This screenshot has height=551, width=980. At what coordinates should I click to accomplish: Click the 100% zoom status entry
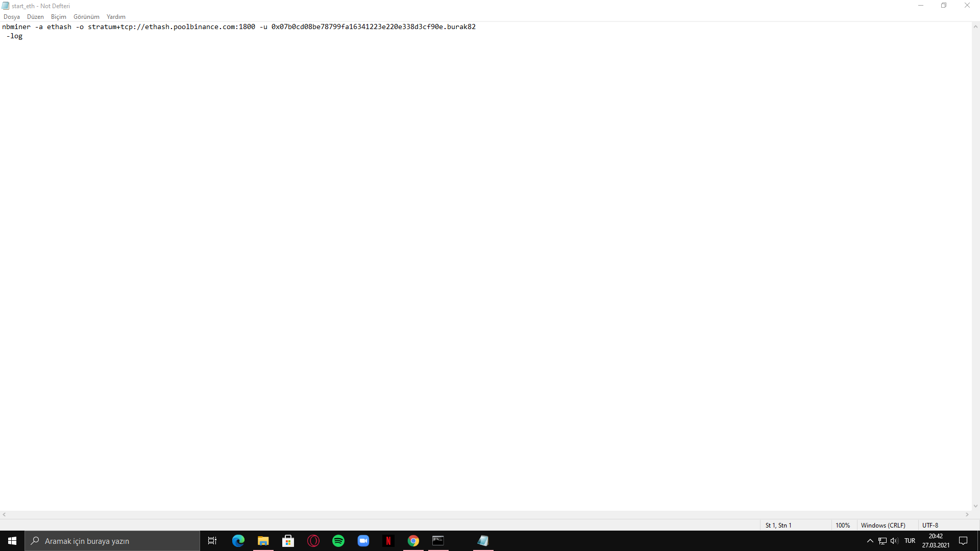843,525
